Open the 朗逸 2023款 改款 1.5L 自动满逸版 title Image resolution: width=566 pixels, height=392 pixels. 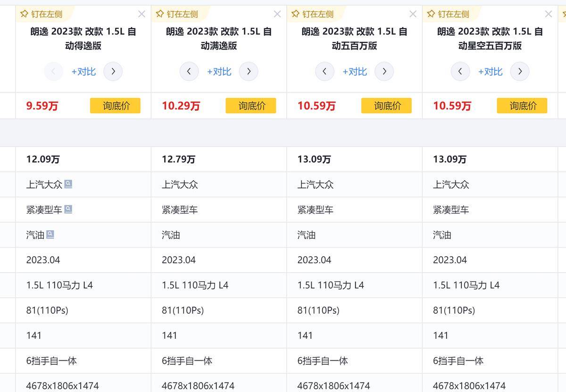[x=219, y=39]
